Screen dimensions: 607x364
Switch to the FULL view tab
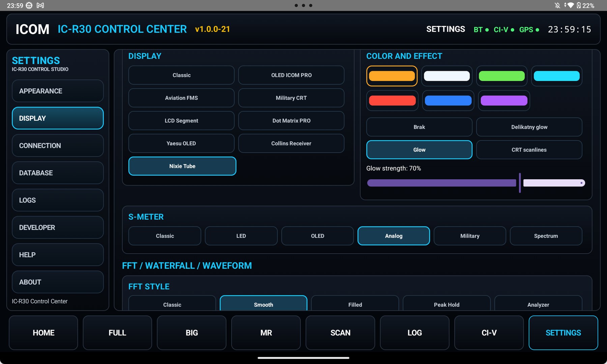pos(117,333)
